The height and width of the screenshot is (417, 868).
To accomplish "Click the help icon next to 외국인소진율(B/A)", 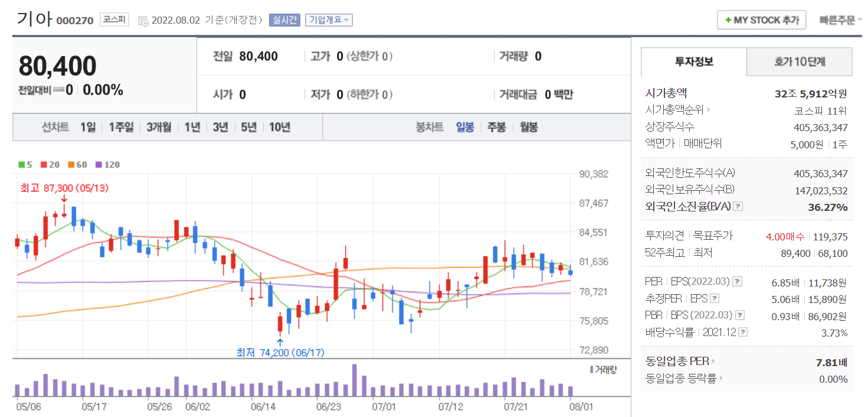I will tap(738, 207).
